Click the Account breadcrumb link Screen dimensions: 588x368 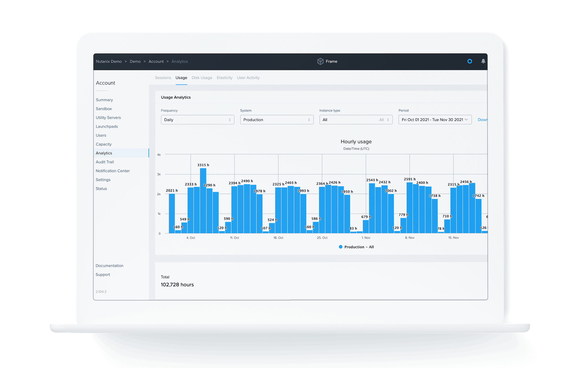(x=156, y=62)
